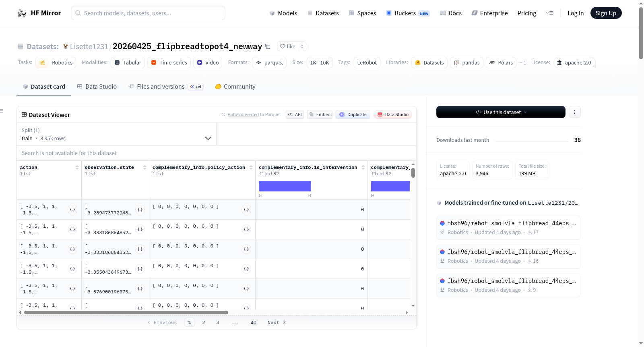Jump to page 40 of the dataset

click(254, 322)
